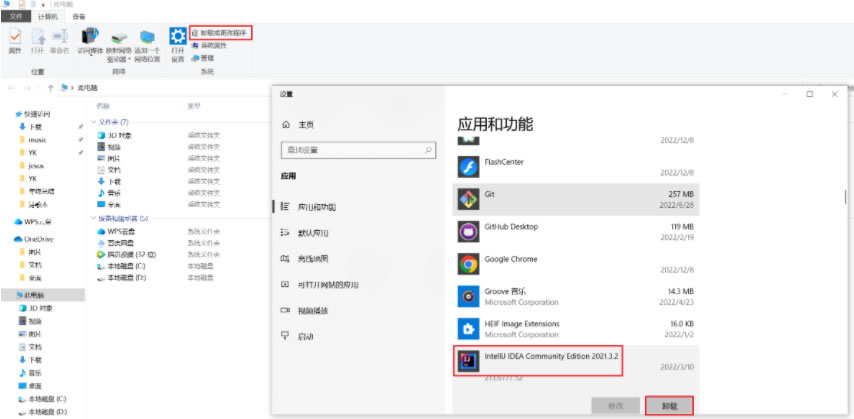Switch to the 查看 ribbon tab
The width and height of the screenshot is (854, 419).
78,17
